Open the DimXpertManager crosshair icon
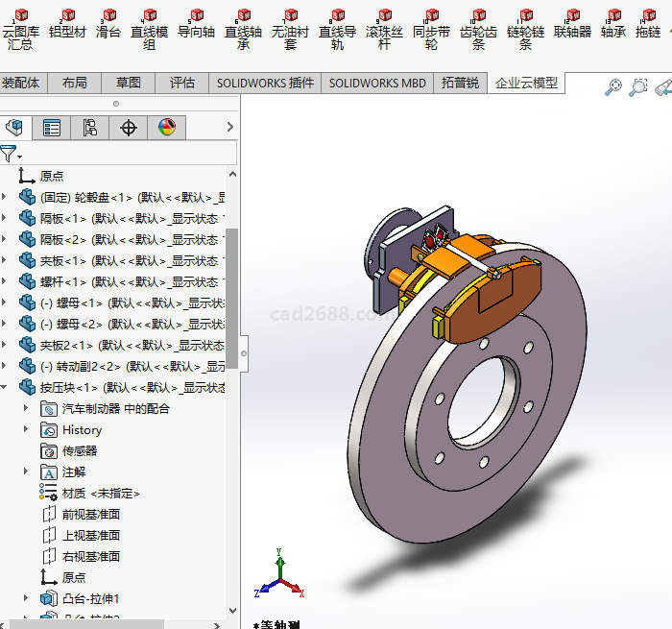Screen dimensions: 672x629 pyautogui.click(x=129, y=128)
